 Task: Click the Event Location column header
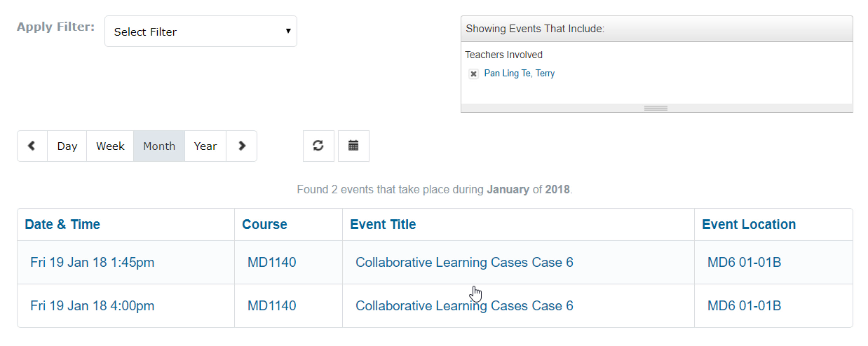pyautogui.click(x=749, y=225)
